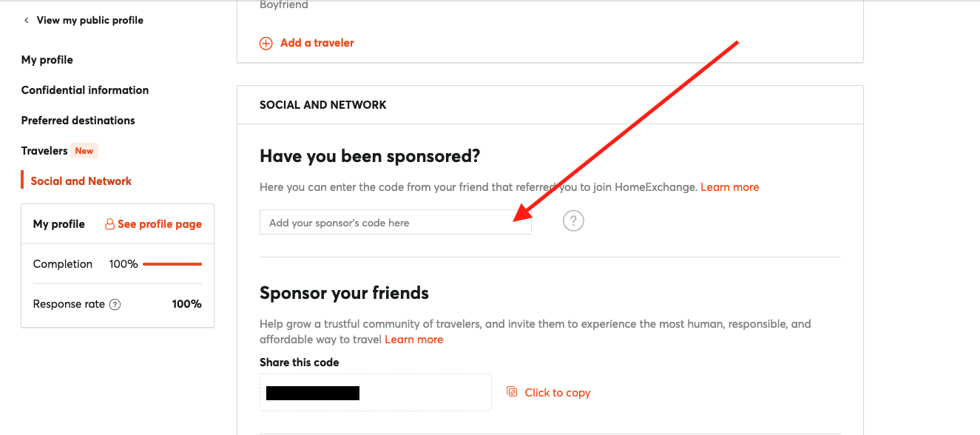Click the Click to copy link

pos(558,393)
